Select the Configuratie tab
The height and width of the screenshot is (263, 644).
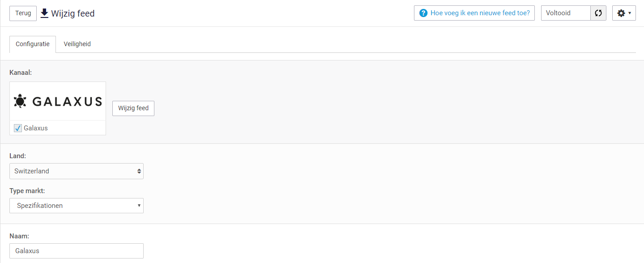pos(33,44)
